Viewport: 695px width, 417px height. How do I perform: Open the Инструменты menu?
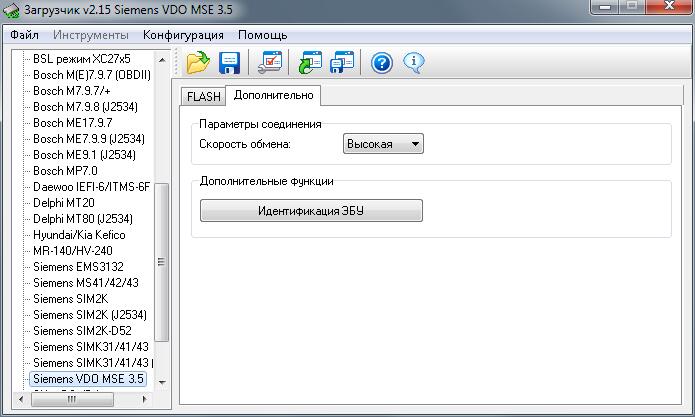91,35
